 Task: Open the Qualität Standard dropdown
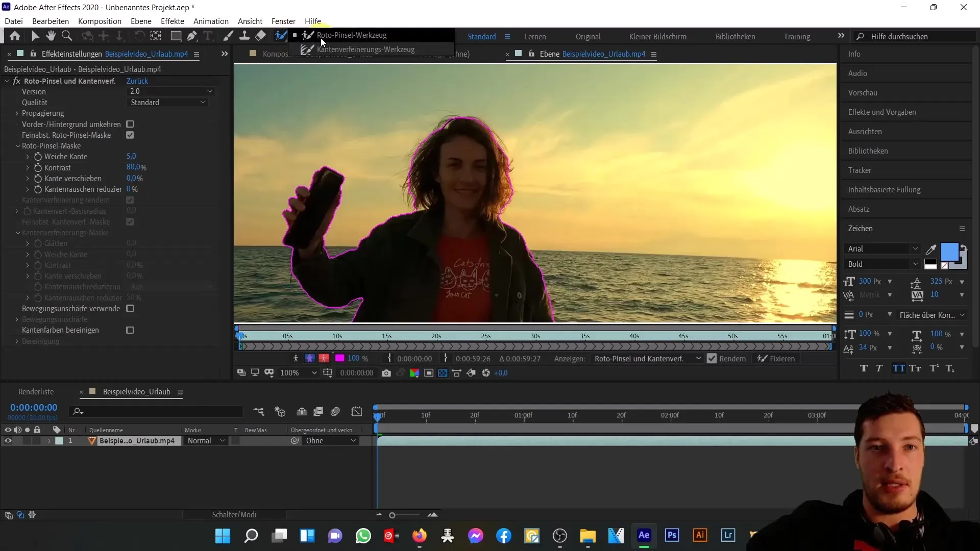point(167,103)
